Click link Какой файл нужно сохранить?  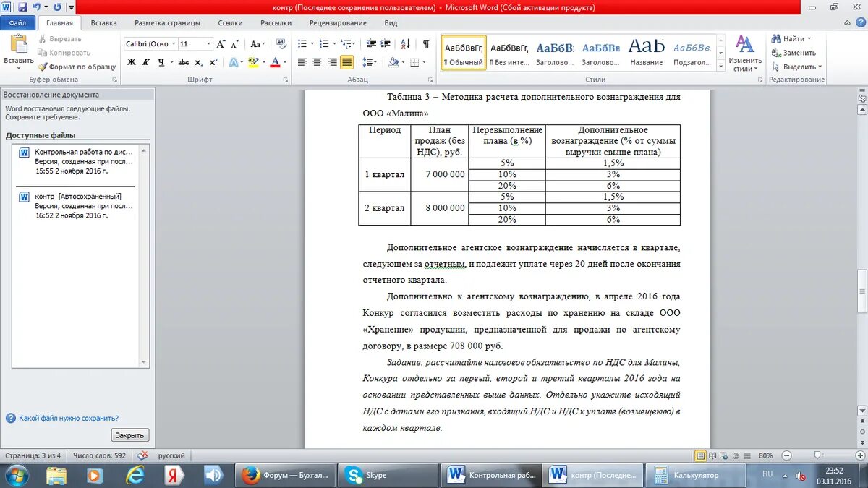69,418
